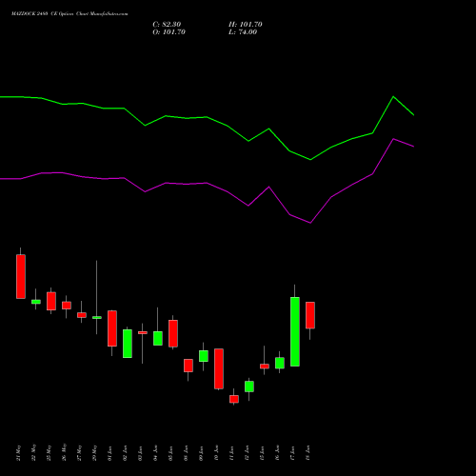
Task: Click the 02 Jun date label
Action: click(126, 453)
